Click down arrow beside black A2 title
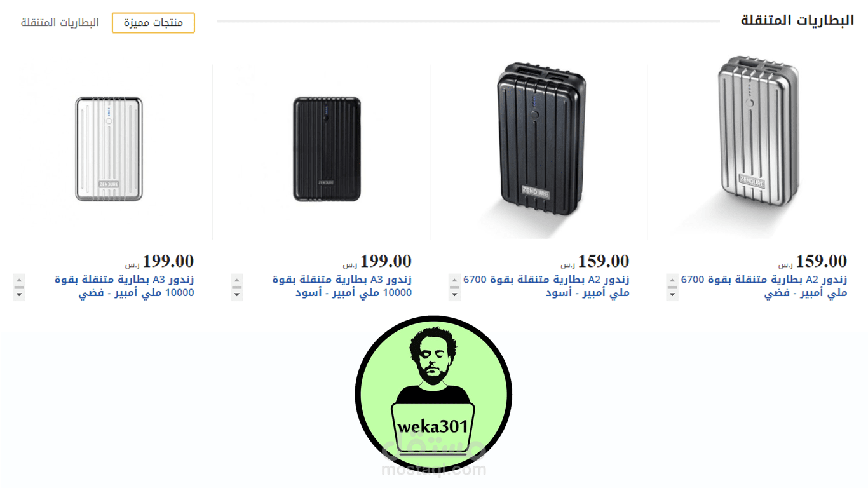 click(x=454, y=295)
